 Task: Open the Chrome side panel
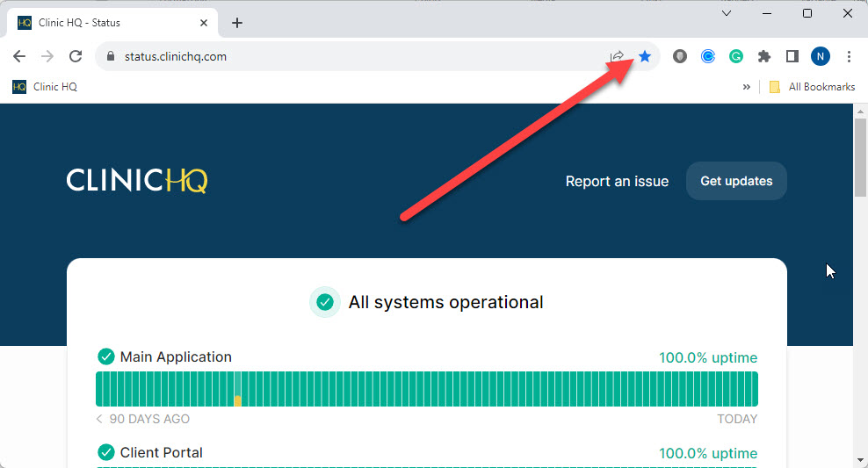(x=792, y=56)
